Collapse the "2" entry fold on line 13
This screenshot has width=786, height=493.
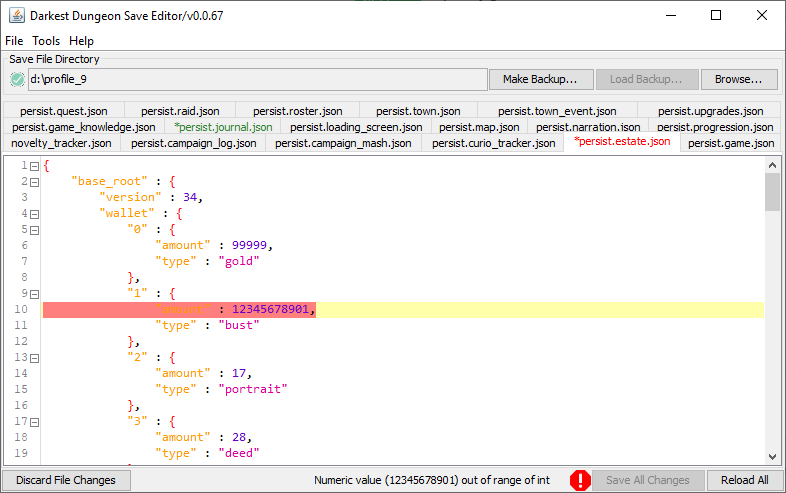tap(34, 358)
